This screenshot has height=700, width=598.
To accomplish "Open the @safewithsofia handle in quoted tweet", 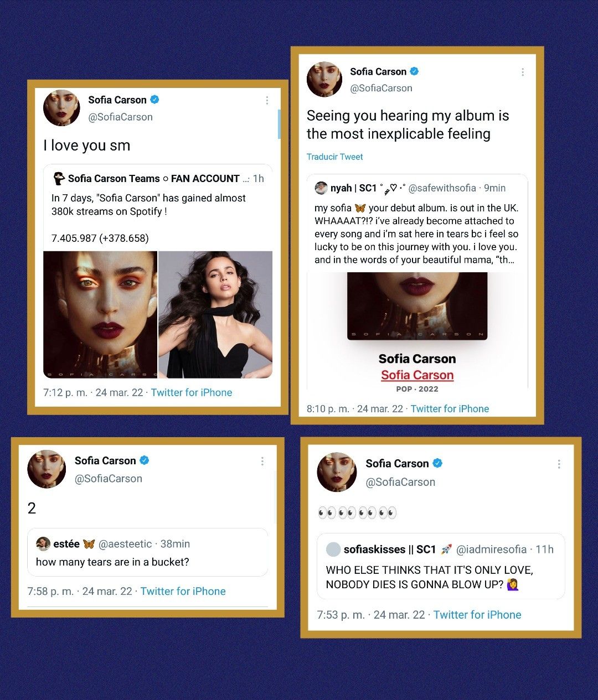I will pyautogui.click(x=442, y=188).
